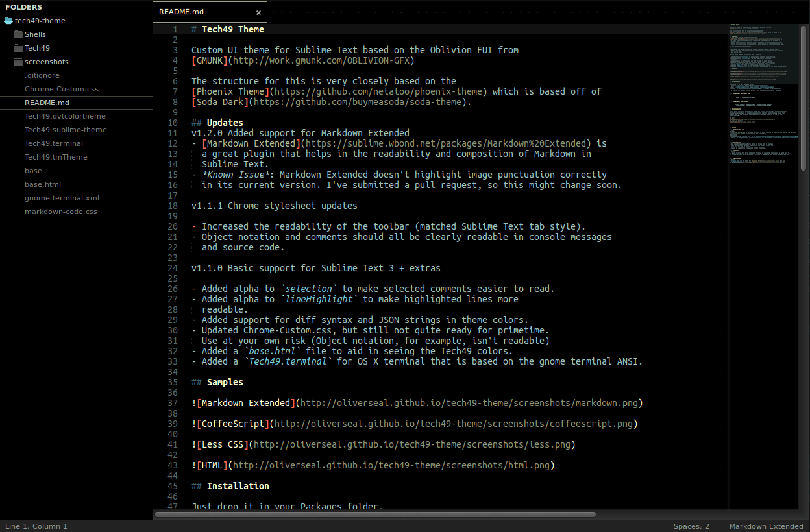Viewport: 810px width, 532px height.
Task: Click the vertical scrollbar thumb
Action: [804, 97]
